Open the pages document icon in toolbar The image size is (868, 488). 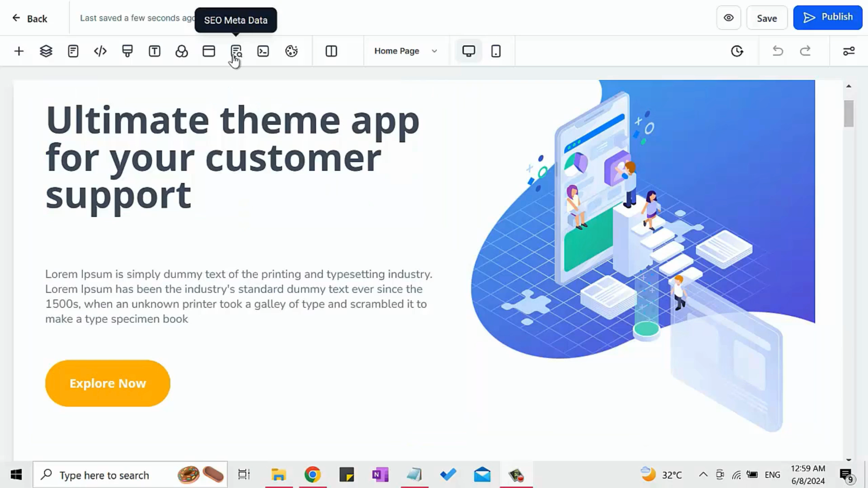(73, 51)
